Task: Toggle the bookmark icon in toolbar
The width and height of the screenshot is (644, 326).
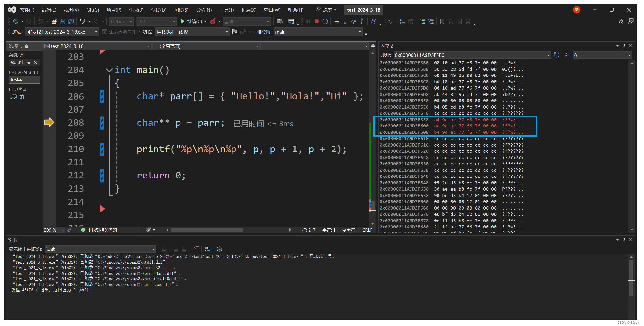Action: pos(442,22)
